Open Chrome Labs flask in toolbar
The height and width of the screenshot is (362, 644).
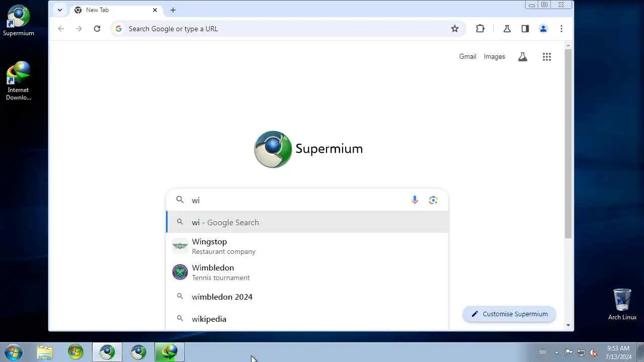coord(507,29)
